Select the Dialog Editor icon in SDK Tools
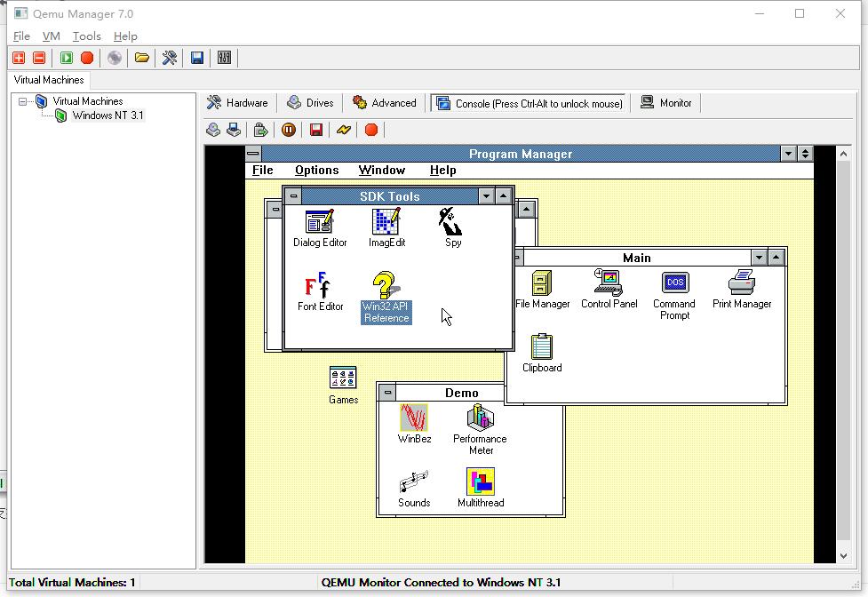Image resolution: width=868 pixels, height=597 pixels. pyautogui.click(x=320, y=228)
